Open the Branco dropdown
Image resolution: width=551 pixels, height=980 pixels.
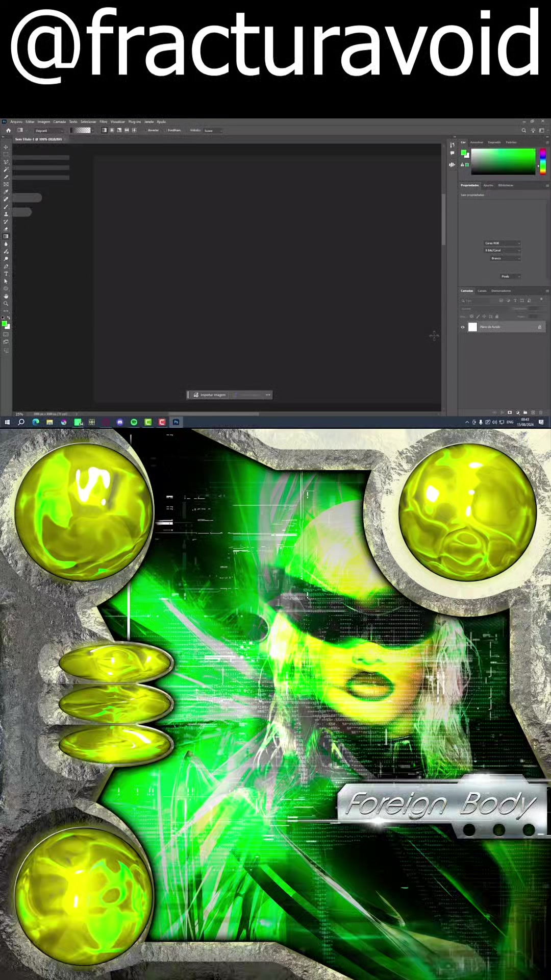506,258
